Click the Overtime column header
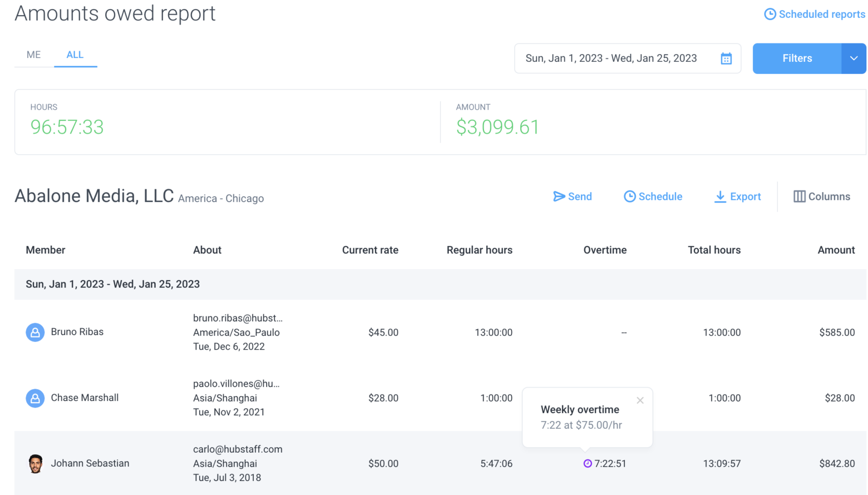868x495 pixels. (605, 250)
